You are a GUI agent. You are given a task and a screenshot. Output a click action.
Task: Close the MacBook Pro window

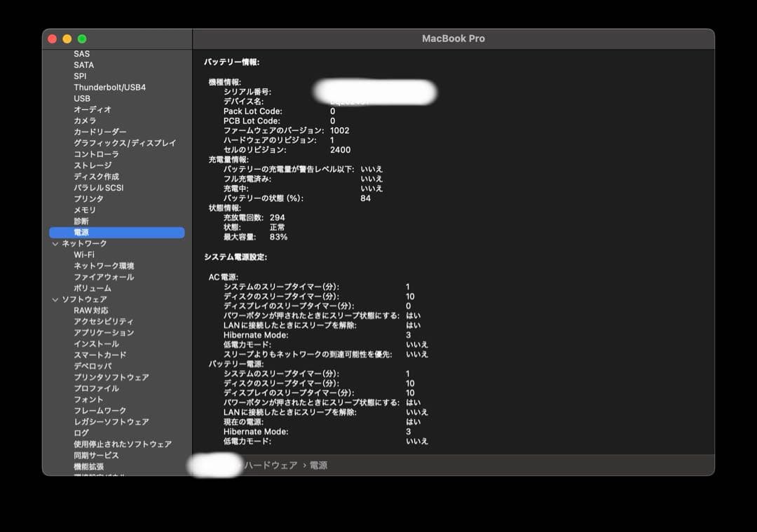pyautogui.click(x=52, y=39)
